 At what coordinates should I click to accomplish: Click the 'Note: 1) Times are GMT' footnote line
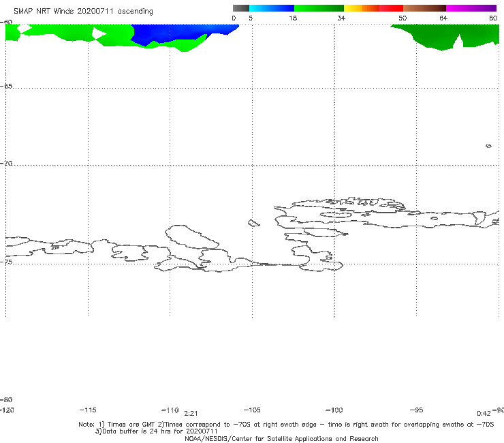pos(286,425)
